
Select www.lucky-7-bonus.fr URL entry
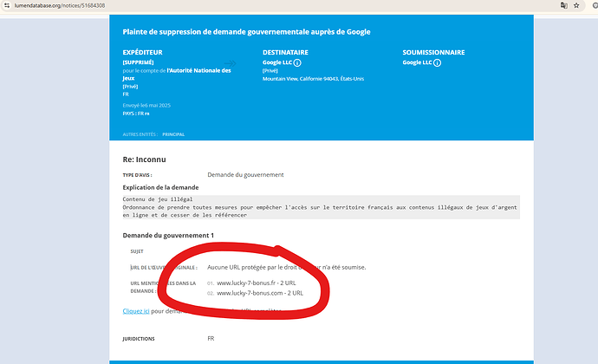[257, 283]
